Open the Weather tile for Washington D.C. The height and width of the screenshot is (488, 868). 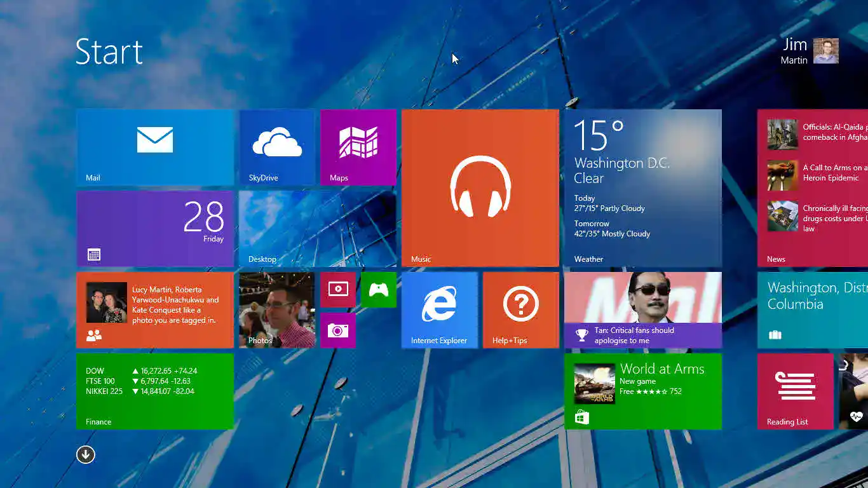click(x=642, y=187)
